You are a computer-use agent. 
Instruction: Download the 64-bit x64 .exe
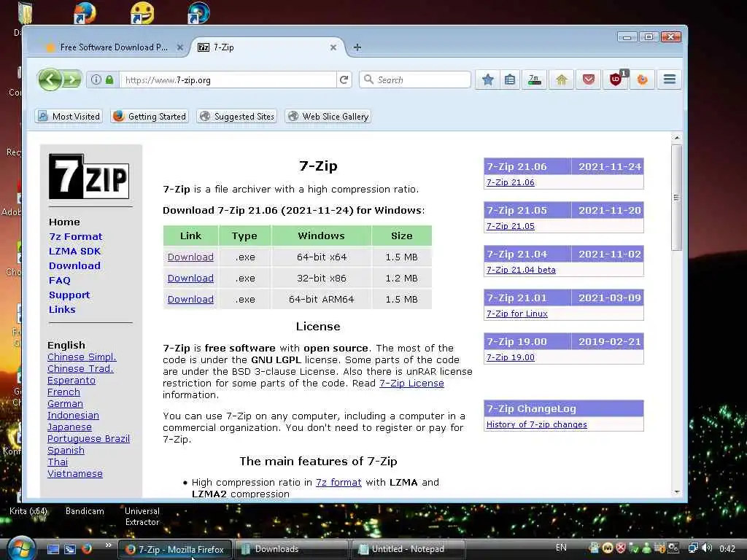(x=190, y=257)
